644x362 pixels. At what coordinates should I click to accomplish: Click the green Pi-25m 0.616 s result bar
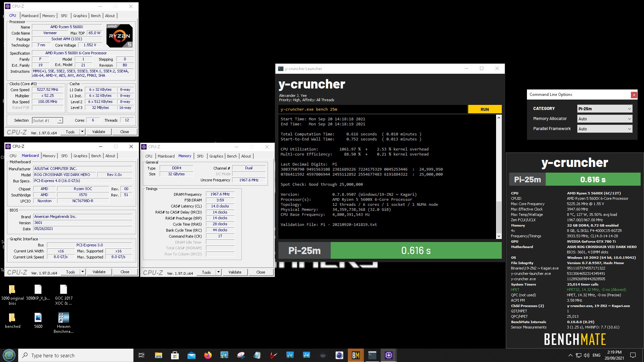click(x=416, y=250)
